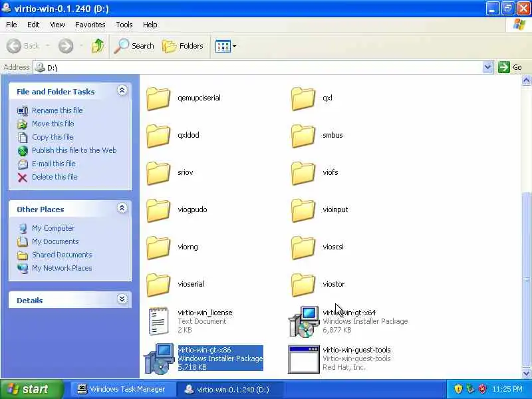Viewport: 532px width, 399px height.
Task: Open the File menu
Action: (x=11, y=25)
